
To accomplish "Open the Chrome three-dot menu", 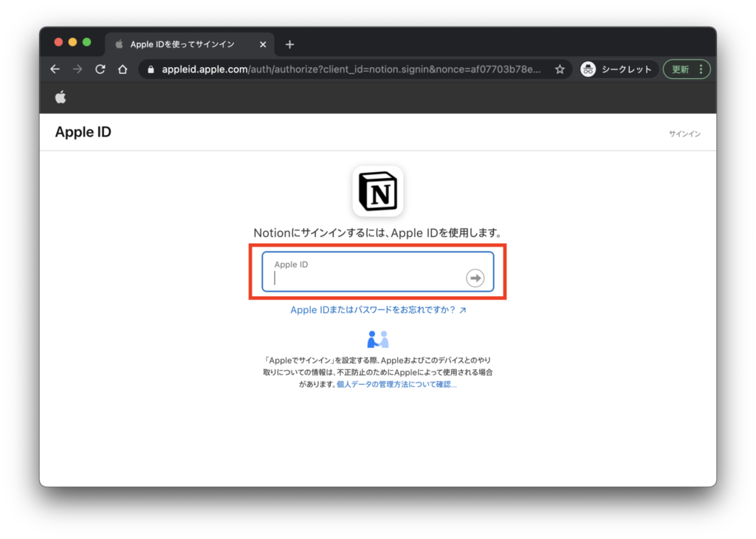I will (x=701, y=69).
